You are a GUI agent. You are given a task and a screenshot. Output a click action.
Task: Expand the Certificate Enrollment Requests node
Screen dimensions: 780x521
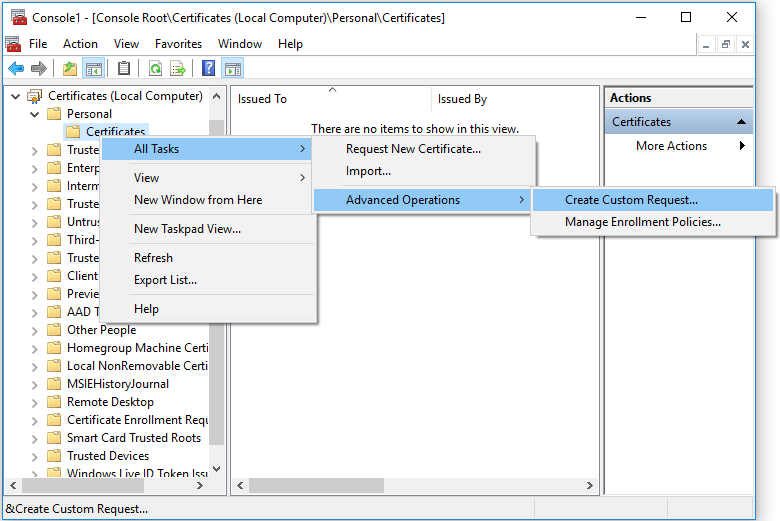click(x=34, y=420)
